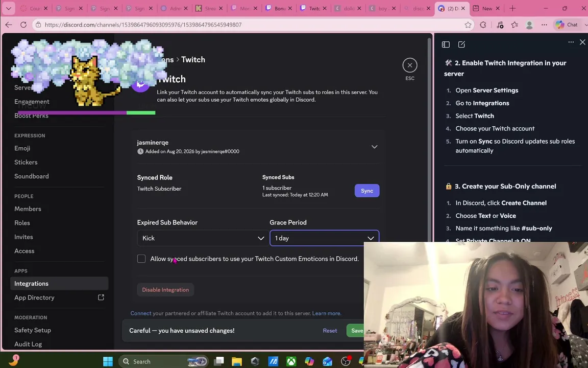588x368 pixels.
Task: Click the media music note toolbar icon
Action: [500, 25]
